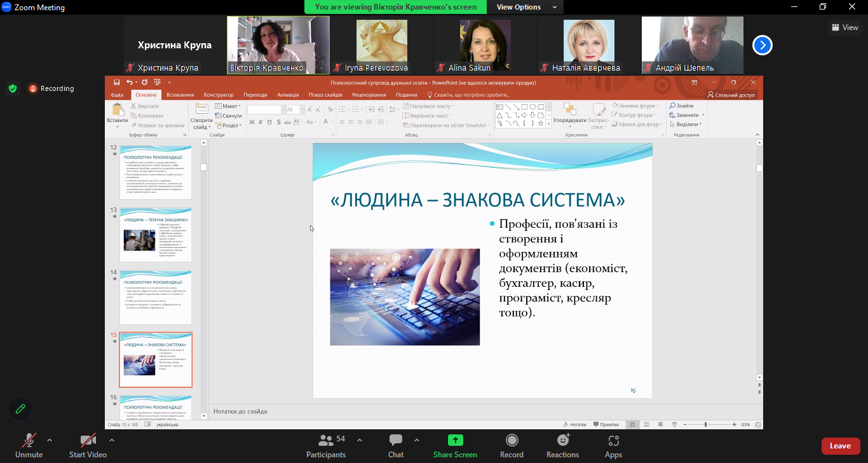Open the Reactions menu
Screen dimensions: 868x463
pos(562,440)
